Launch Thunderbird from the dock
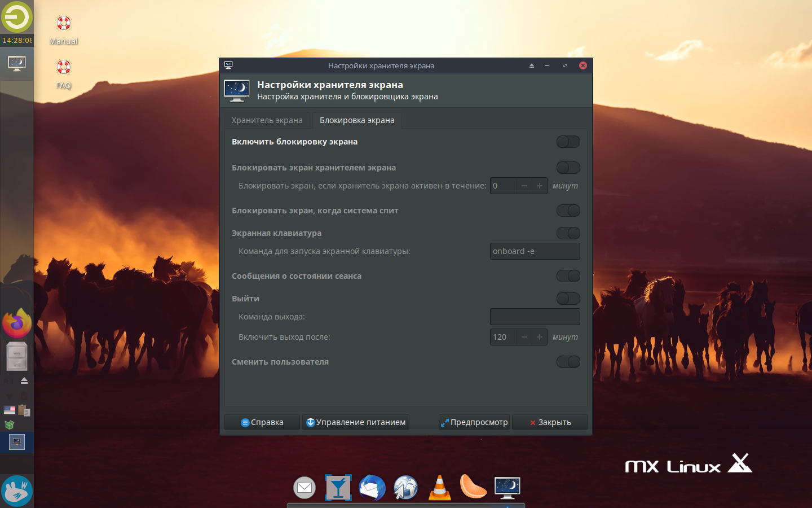Image resolution: width=812 pixels, height=508 pixels. [x=372, y=488]
